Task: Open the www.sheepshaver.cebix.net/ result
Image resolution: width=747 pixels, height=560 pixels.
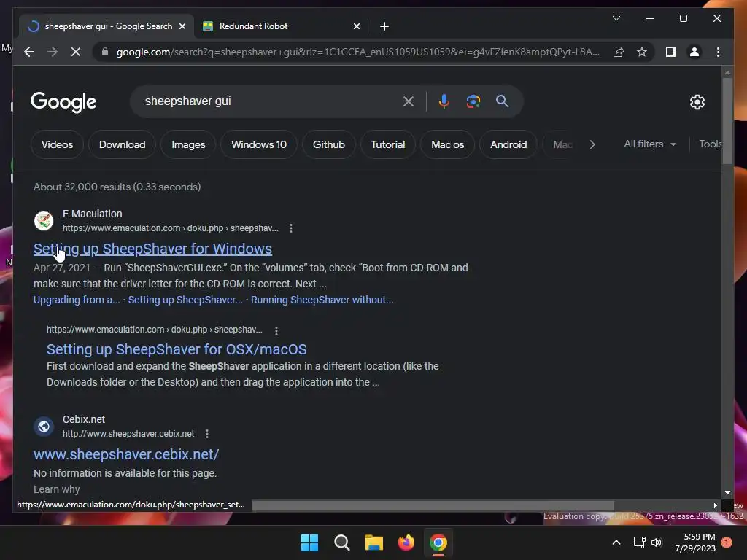Action: point(126,454)
